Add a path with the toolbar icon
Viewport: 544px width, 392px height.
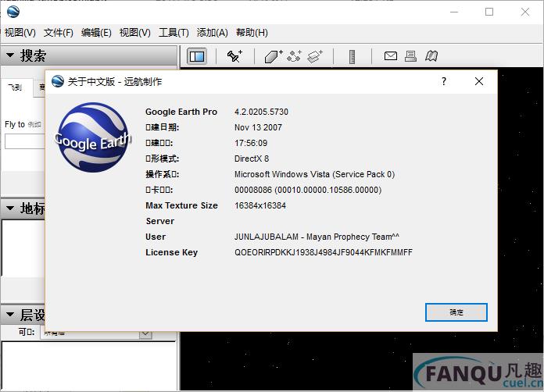click(294, 55)
